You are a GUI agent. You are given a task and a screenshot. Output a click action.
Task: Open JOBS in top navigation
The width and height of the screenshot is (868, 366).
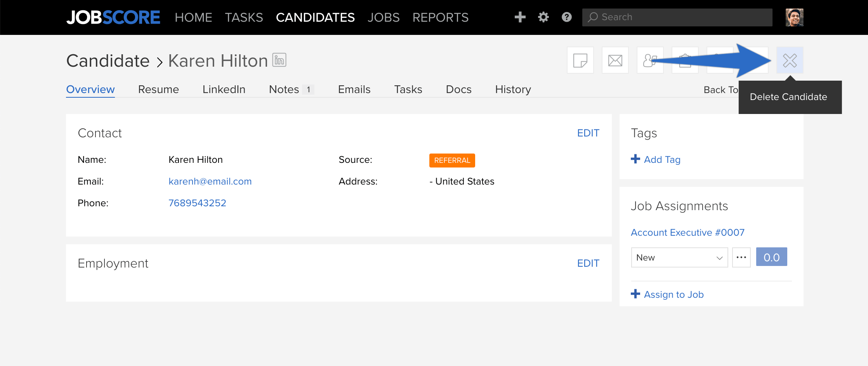pyautogui.click(x=384, y=17)
